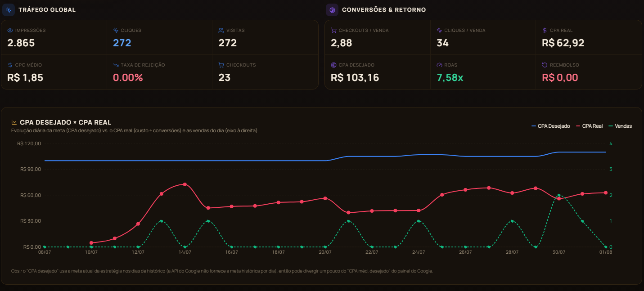The image size is (644, 291).
Task: Toggle the CPA Real legend series
Action: click(x=589, y=126)
